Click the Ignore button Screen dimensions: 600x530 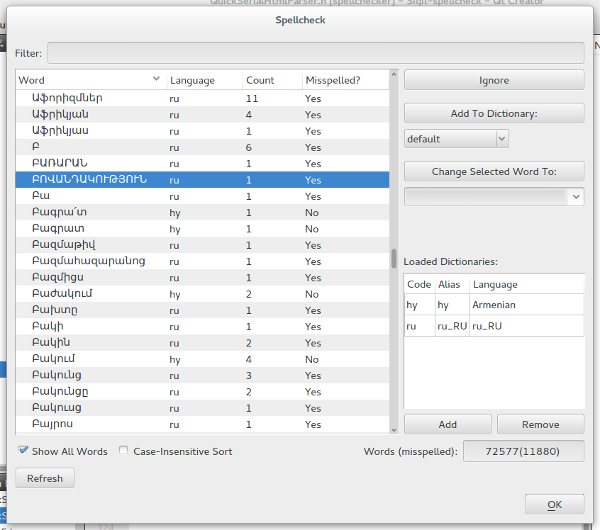click(x=494, y=80)
